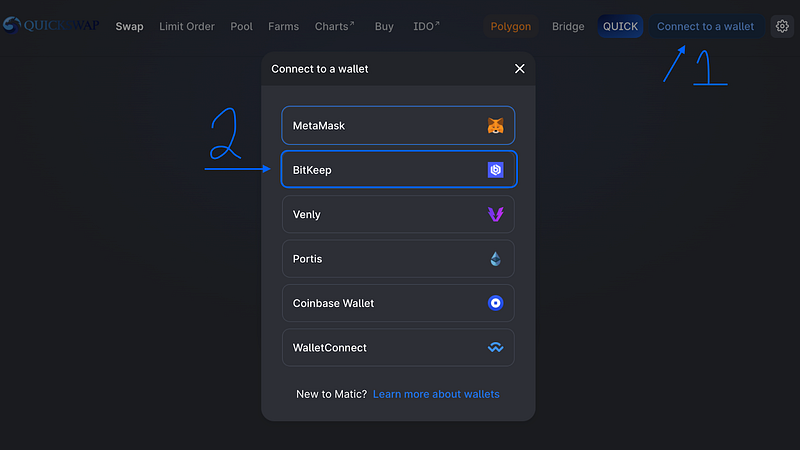
Task: Click the Polygon network button
Action: 511,26
